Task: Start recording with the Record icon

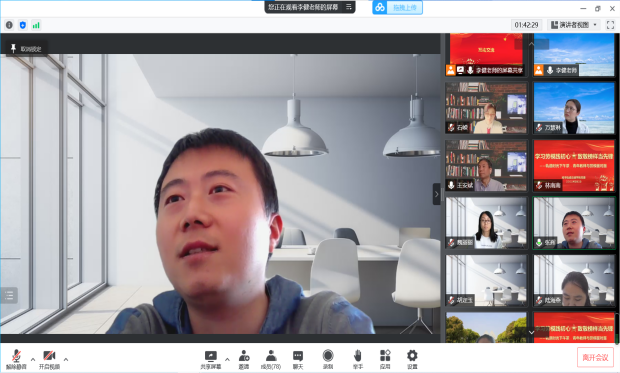Action: click(x=328, y=359)
